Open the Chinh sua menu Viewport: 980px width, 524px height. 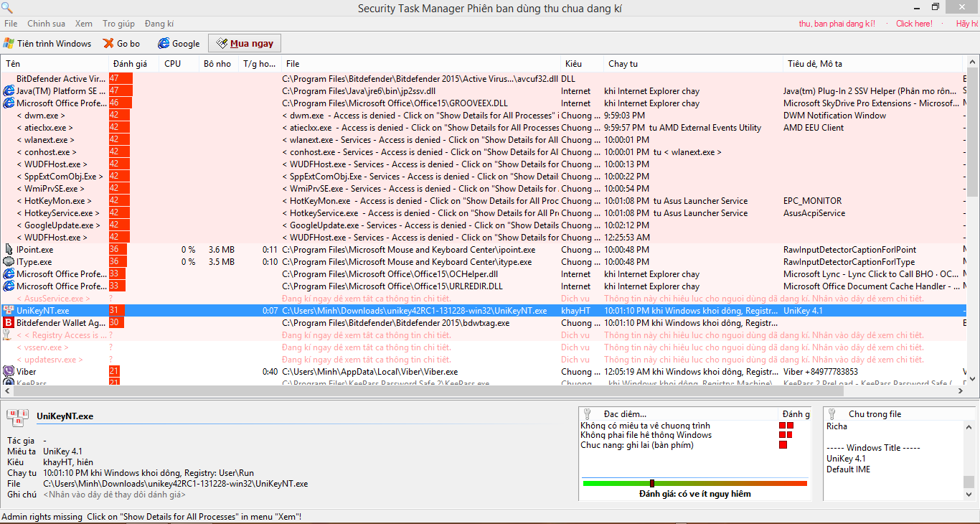pos(47,24)
